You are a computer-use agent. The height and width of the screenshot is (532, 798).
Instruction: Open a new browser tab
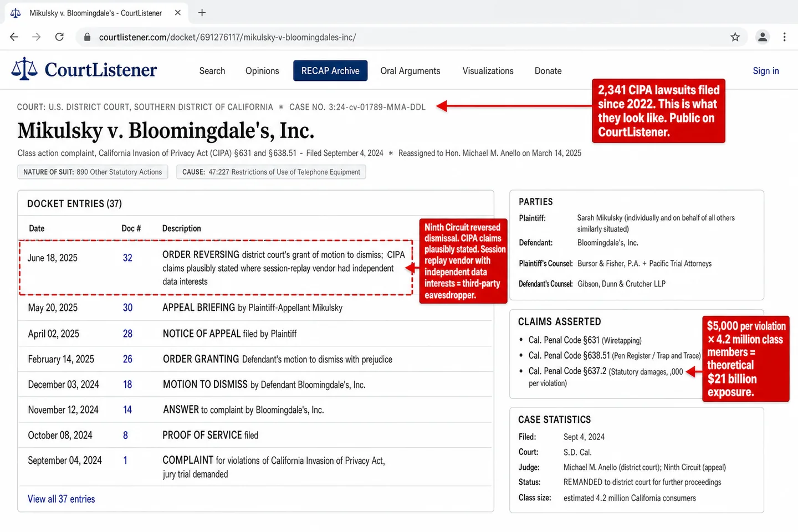coord(202,13)
